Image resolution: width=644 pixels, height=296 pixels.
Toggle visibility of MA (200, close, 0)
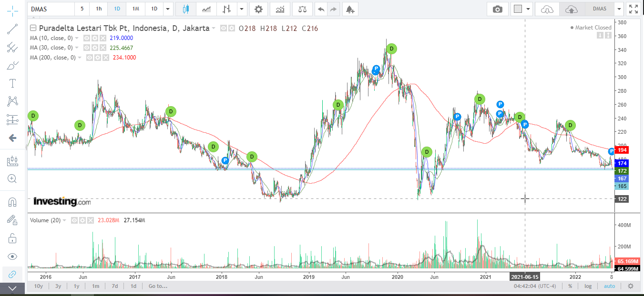click(89, 57)
